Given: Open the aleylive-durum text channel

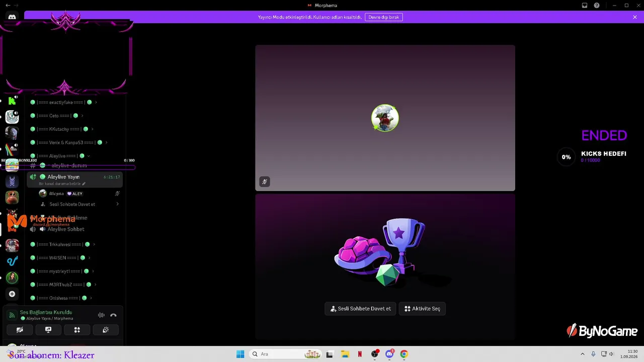Looking at the screenshot, I should tap(74, 165).
